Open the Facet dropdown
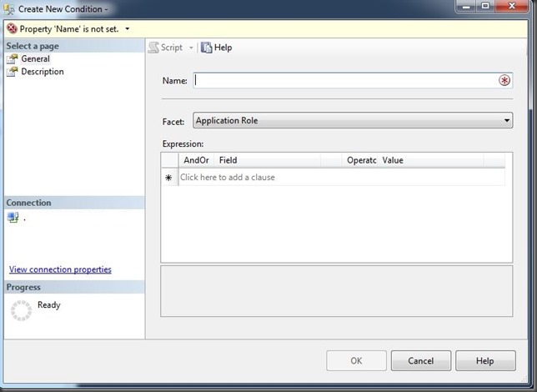This screenshot has height=392, width=537. 353,120
